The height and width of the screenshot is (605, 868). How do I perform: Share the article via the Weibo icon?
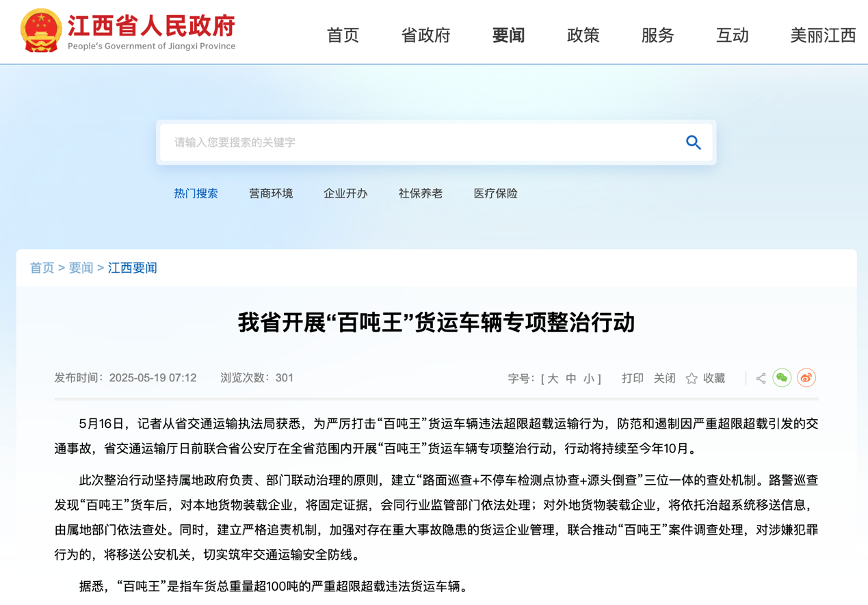(x=806, y=377)
